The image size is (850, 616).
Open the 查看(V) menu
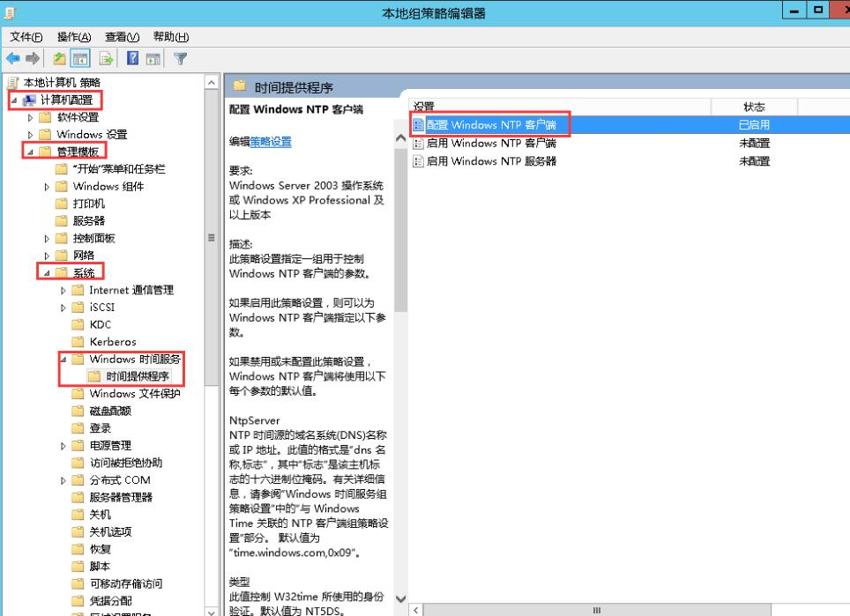(122, 37)
